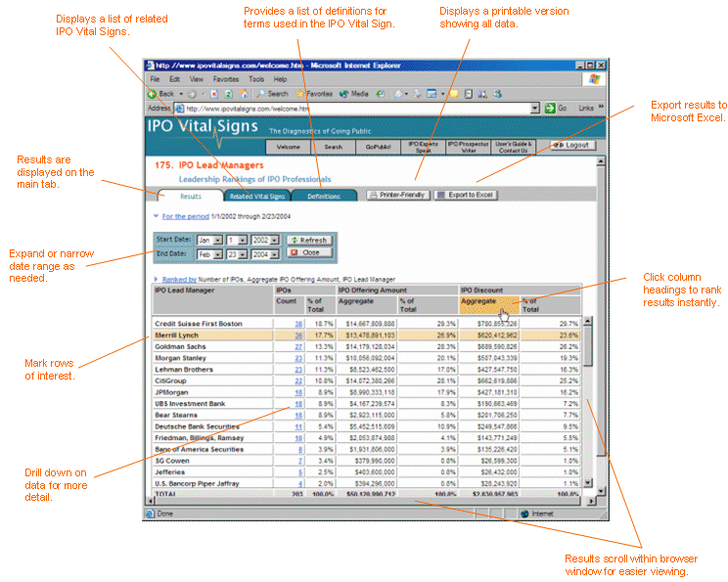Open the End Date day dropdown
Screen dimensions: 728x582
(x=243, y=254)
